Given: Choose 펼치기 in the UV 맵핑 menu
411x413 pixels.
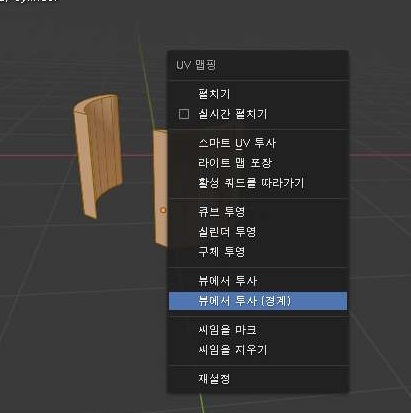Looking at the screenshot, I should pos(258,94).
